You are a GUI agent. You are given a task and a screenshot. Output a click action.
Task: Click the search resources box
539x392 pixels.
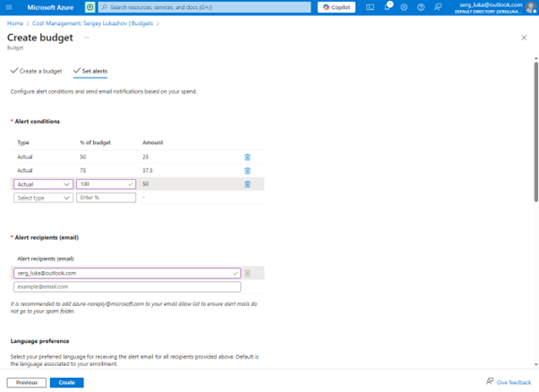204,7
